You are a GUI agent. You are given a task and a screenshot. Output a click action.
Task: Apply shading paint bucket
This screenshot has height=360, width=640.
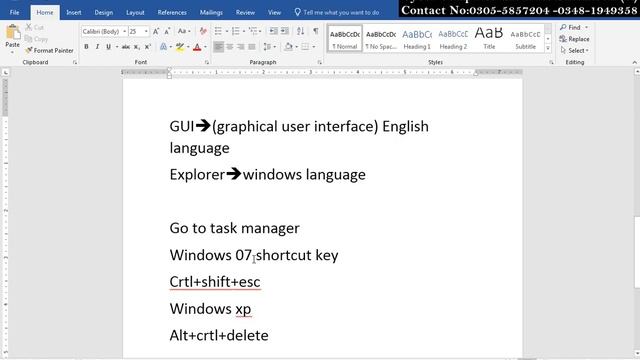pyautogui.click(x=289, y=47)
